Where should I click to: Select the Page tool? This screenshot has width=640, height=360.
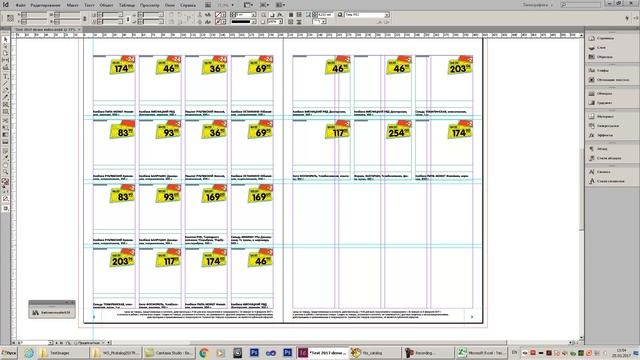coord(5,53)
